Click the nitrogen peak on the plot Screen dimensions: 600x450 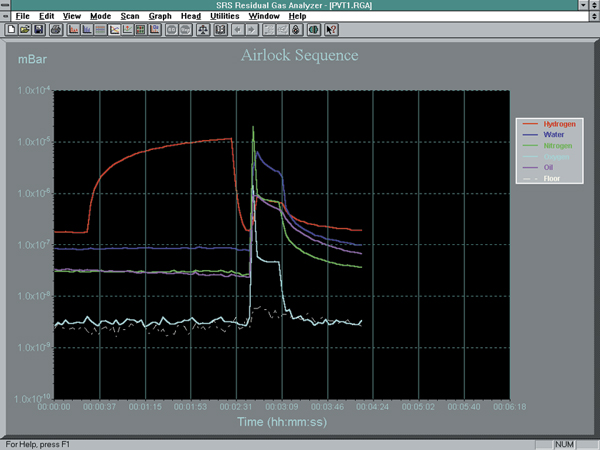pyautogui.click(x=253, y=128)
